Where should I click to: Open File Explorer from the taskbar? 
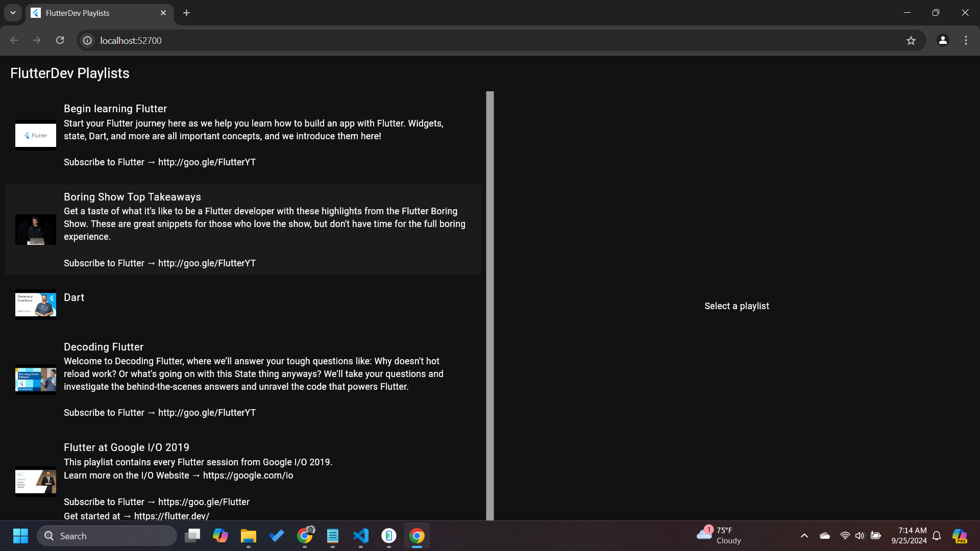[248, 536]
